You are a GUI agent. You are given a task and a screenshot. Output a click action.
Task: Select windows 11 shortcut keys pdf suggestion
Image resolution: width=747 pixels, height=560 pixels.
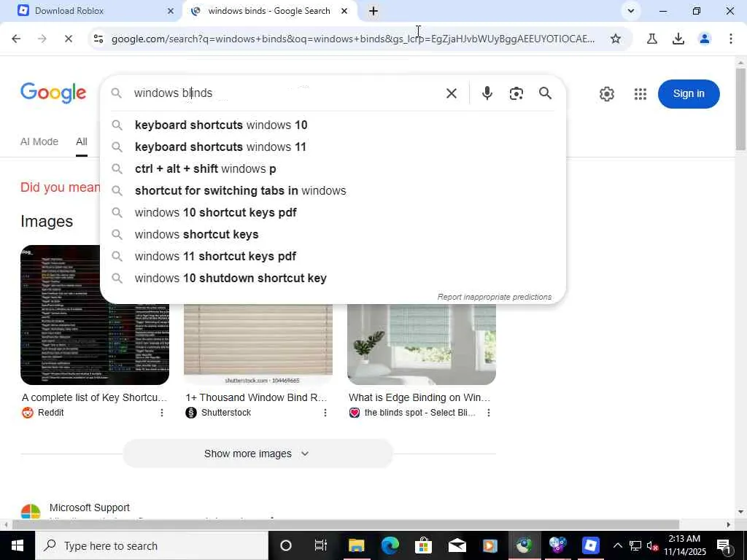pos(333,256)
